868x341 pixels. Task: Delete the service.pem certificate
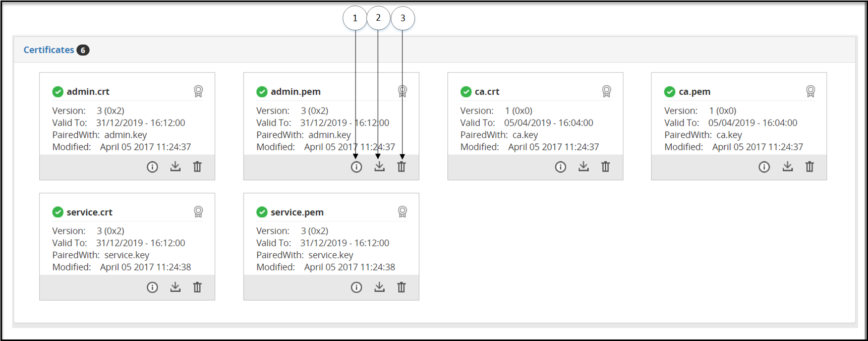[x=401, y=287]
